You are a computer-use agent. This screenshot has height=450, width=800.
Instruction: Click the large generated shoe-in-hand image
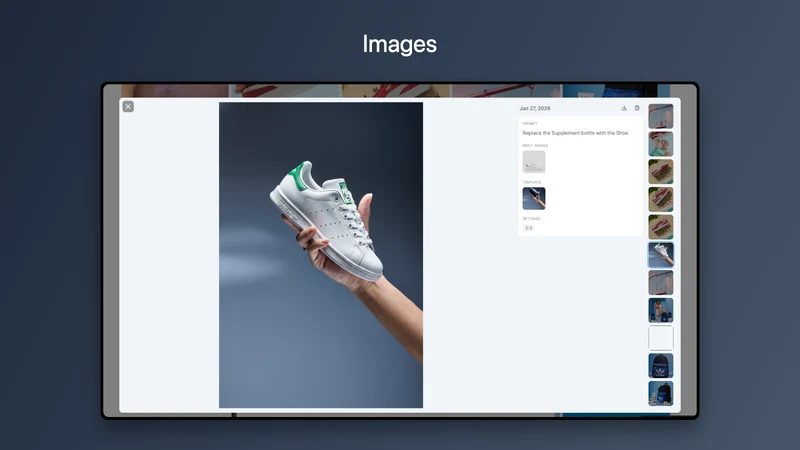pyautogui.click(x=321, y=255)
